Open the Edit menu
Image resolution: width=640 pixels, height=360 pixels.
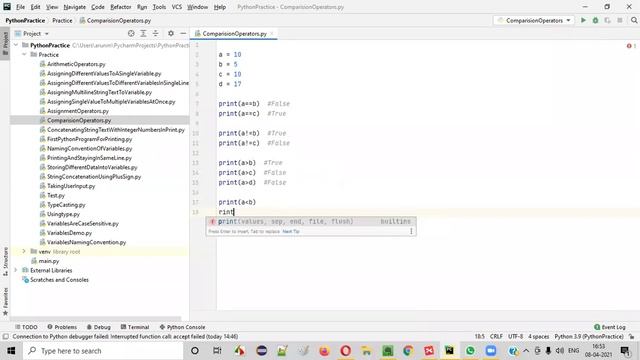click(36, 7)
